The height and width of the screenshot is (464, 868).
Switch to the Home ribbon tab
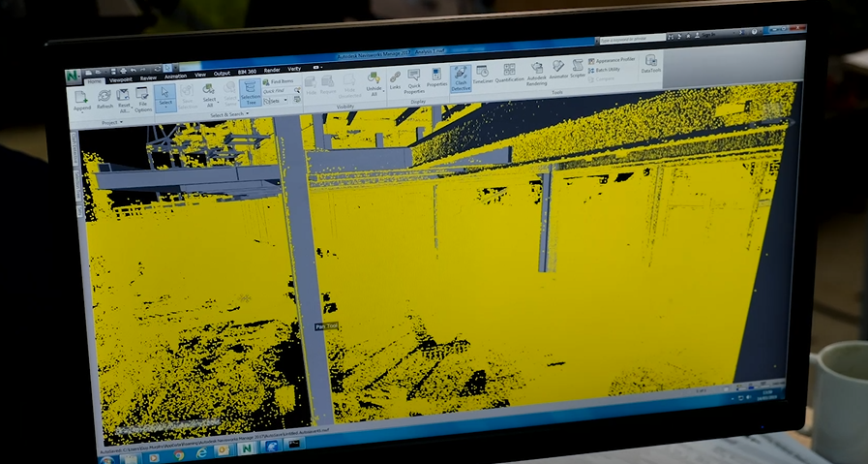tap(94, 81)
